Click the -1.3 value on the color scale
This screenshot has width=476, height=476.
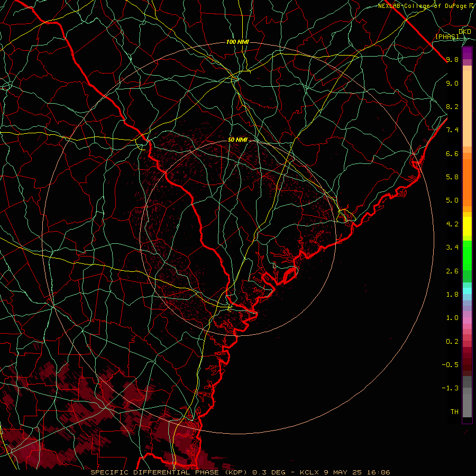pyautogui.click(x=450, y=388)
